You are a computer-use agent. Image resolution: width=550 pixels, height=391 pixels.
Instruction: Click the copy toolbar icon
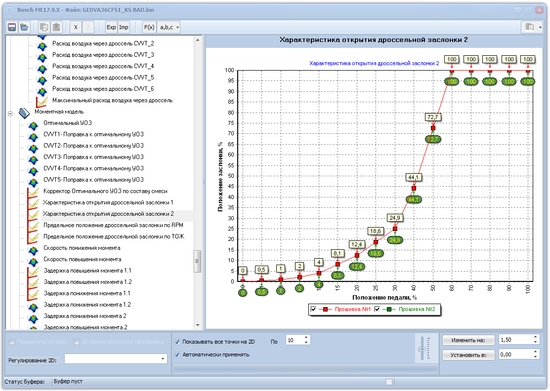coord(44,27)
